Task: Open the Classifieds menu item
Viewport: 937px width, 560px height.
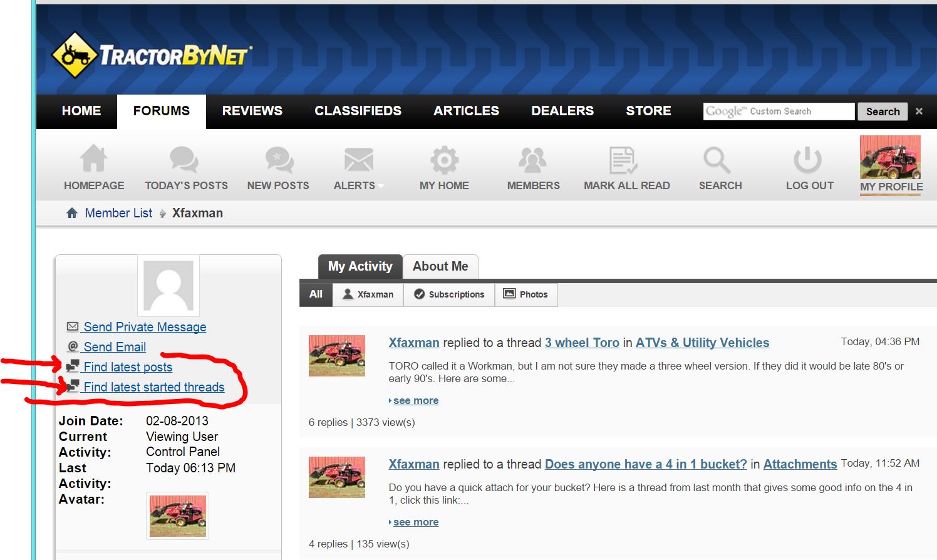Action: point(358,111)
